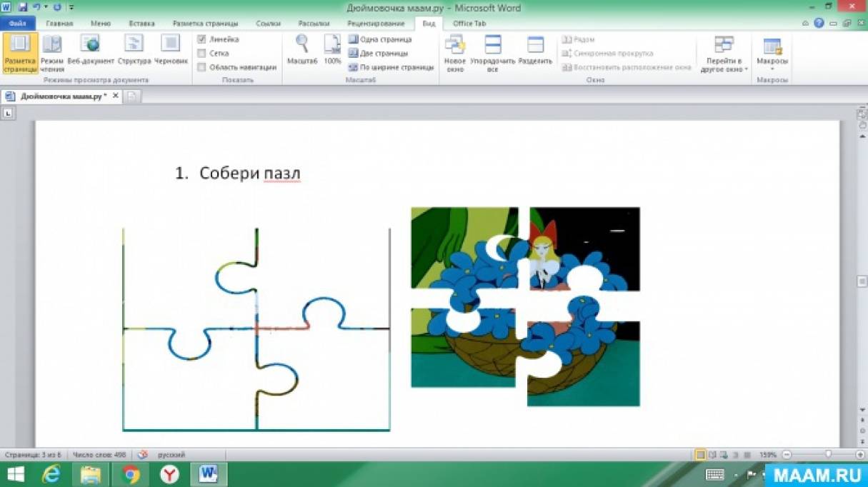Open Internet Explorer from the taskbar
The height and width of the screenshot is (487, 868).
pos(51,474)
